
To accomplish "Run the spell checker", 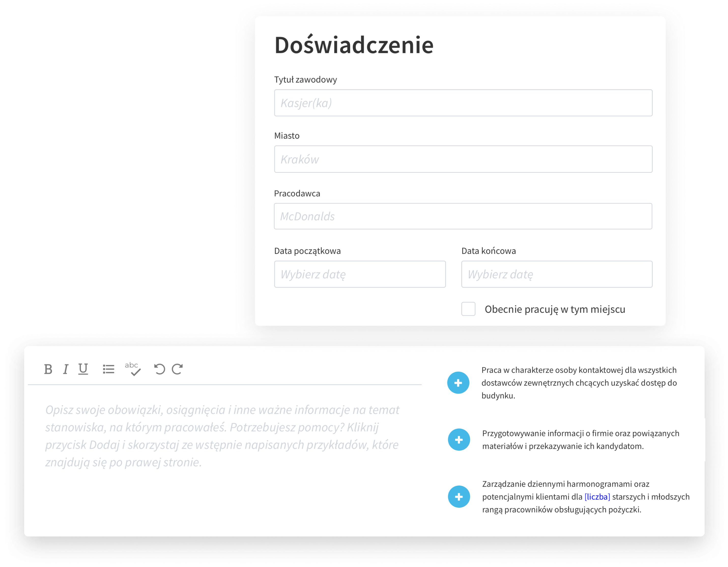I will point(132,369).
